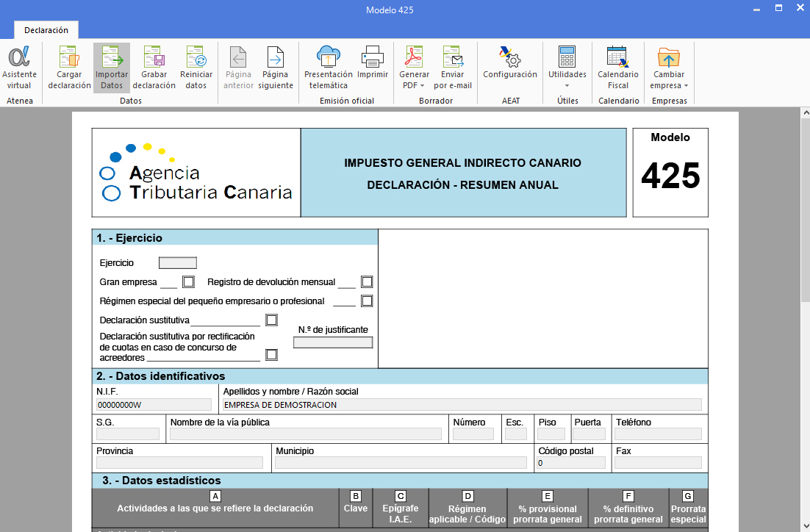Expand the Generar PDF dropdown
The width and height of the screenshot is (810, 532).
pyautogui.click(x=415, y=79)
